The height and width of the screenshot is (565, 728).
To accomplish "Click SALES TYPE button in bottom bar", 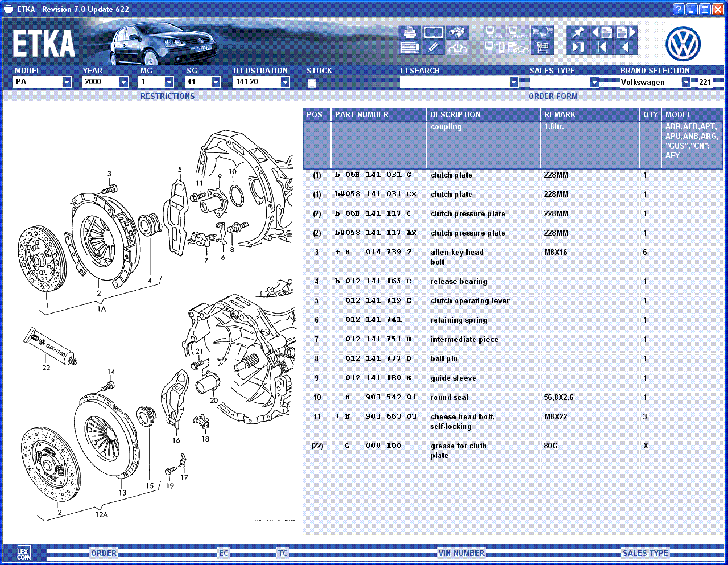I will tap(646, 553).
